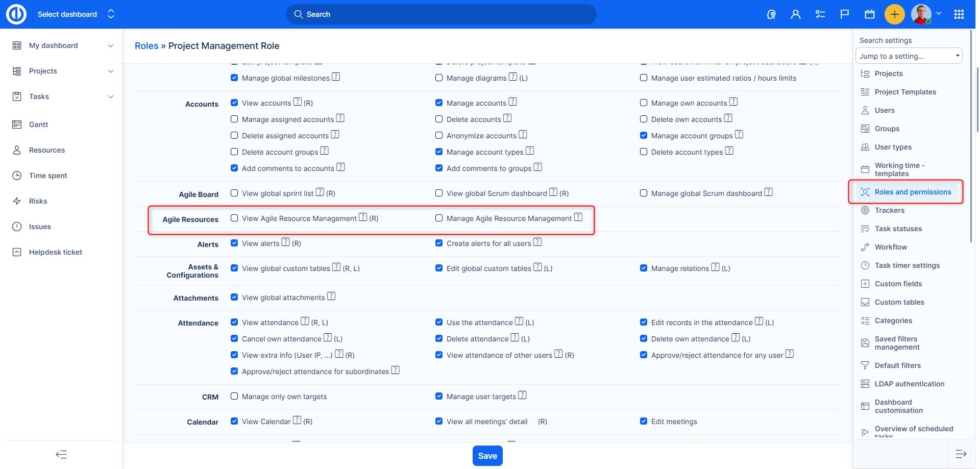
Task: Click the Save button
Action: (x=487, y=456)
